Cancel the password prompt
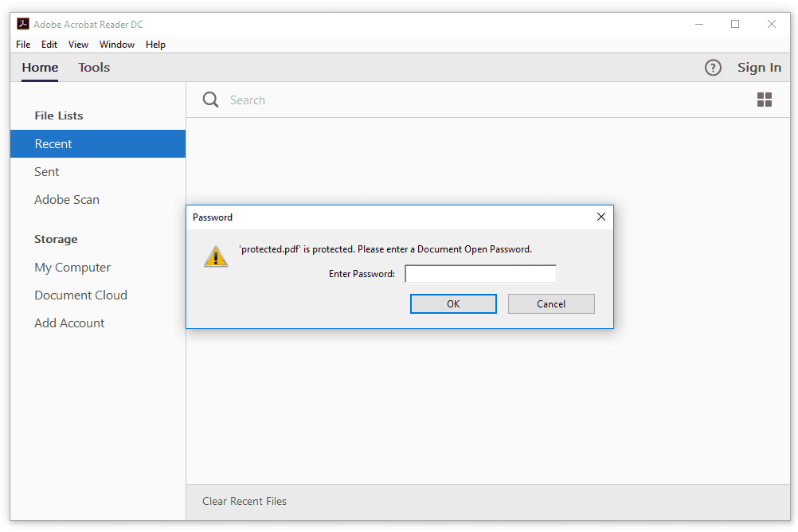Image resolution: width=798 pixels, height=532 pixels. 551,303
